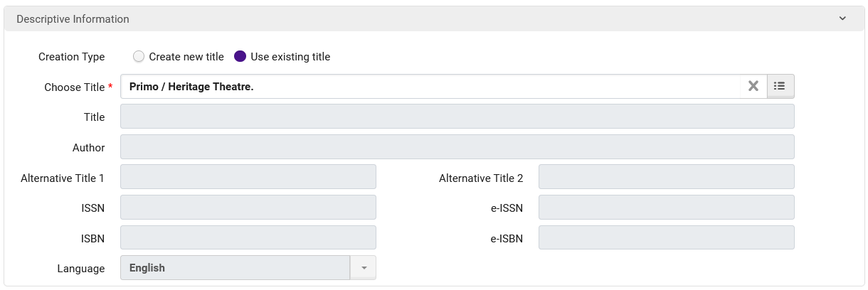Clear the selected Primo / Heritage Theatre title
The height and width of the screenshot is (290, 868).
(x=753, y=87)
